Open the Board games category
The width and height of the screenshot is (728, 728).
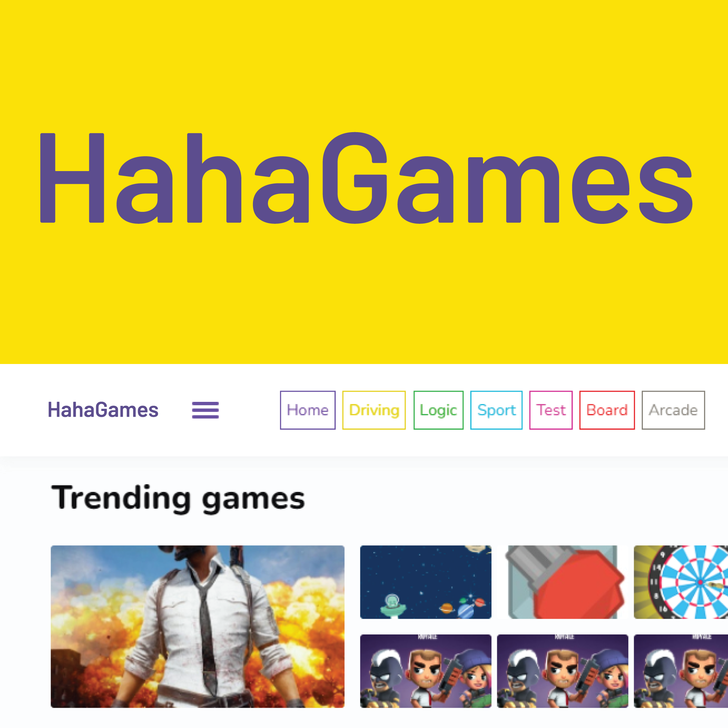click(607, 410)
